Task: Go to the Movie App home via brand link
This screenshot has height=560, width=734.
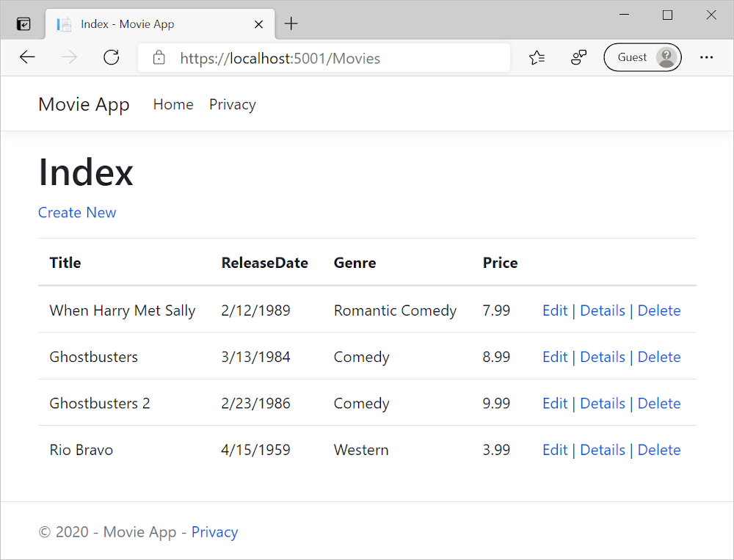Action: click(84, 104)
